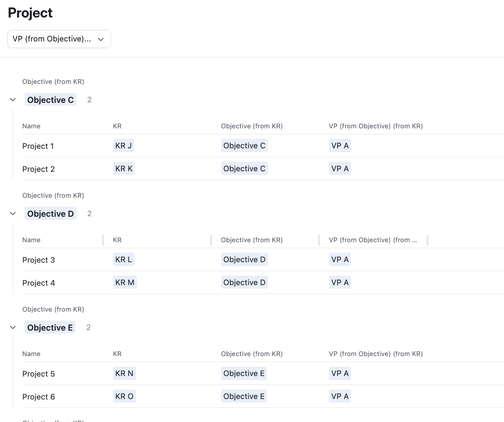Screen dimensions: 504x422
Task: Open the Project 6 record
Action: coord(38,397)
